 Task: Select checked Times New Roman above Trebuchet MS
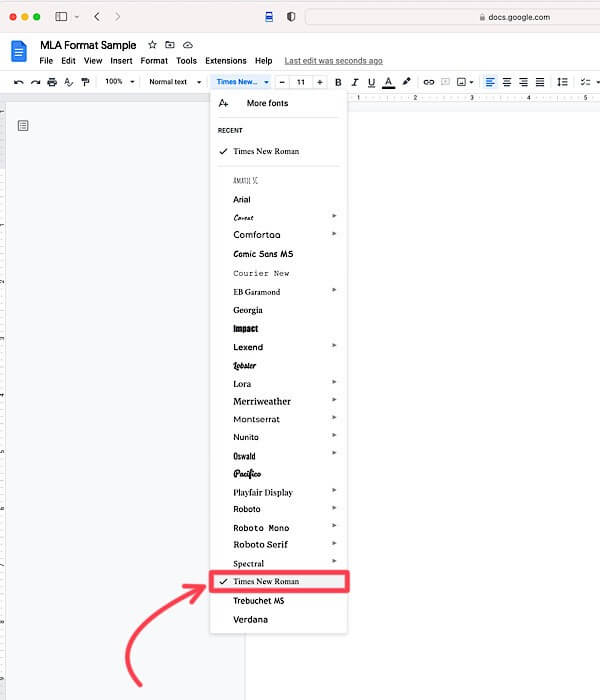(x=279, y=581)
